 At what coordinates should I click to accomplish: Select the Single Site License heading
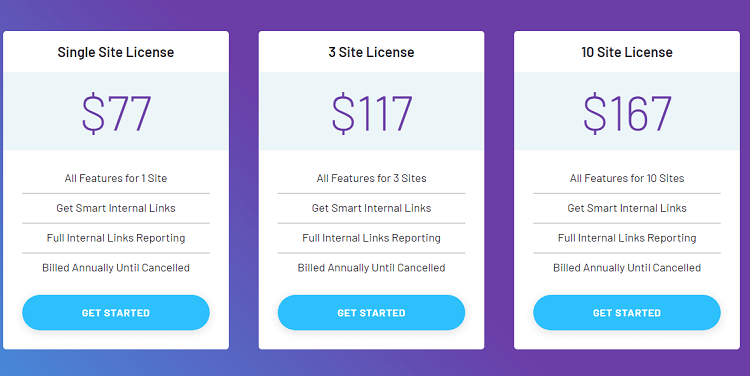(x=116, y=52)
